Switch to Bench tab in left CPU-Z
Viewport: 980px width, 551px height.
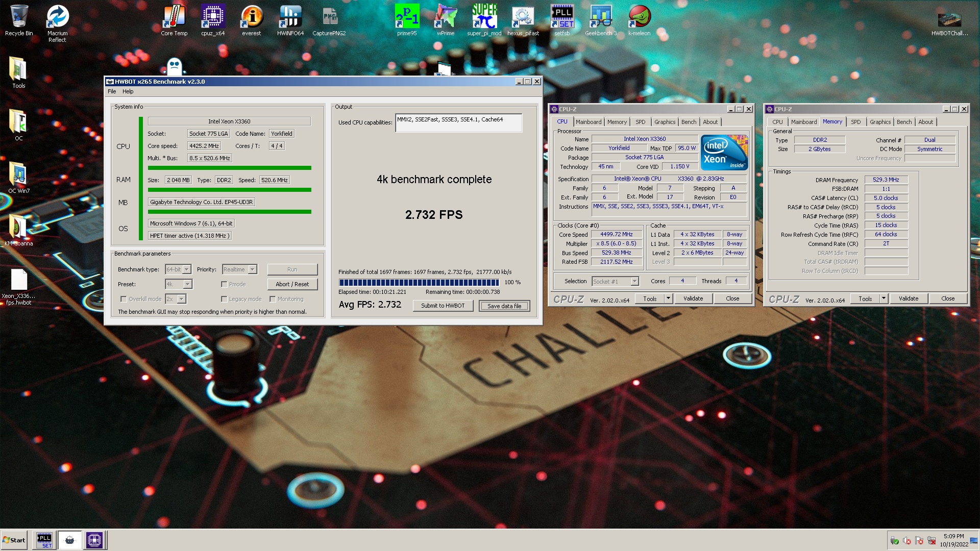tap(689, 122)
